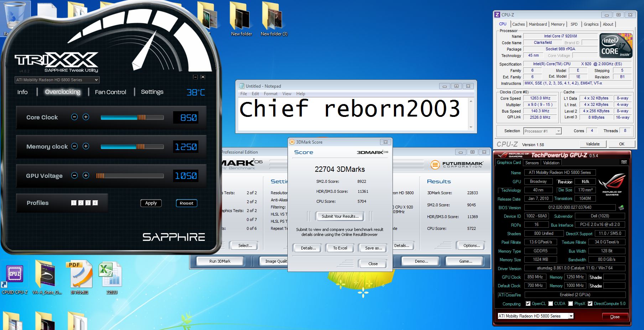Image resolution: width=644 pixels, height=330 pixels.
Task: Click Save as... in 3DMark Score
Action: pos(373,248)
